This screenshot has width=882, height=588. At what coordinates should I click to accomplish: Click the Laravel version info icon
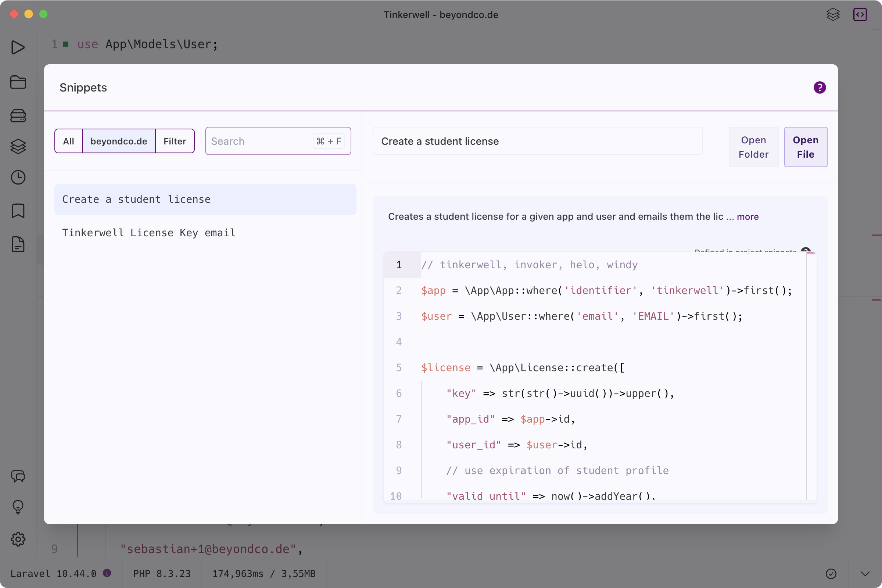click(x=107, y=573)
